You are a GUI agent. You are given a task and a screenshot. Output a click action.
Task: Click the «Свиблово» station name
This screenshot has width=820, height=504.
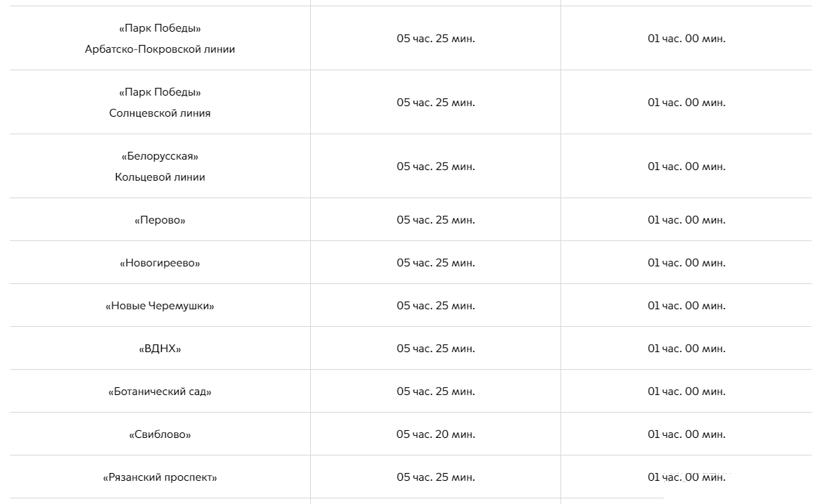click(x=160, y=434)
